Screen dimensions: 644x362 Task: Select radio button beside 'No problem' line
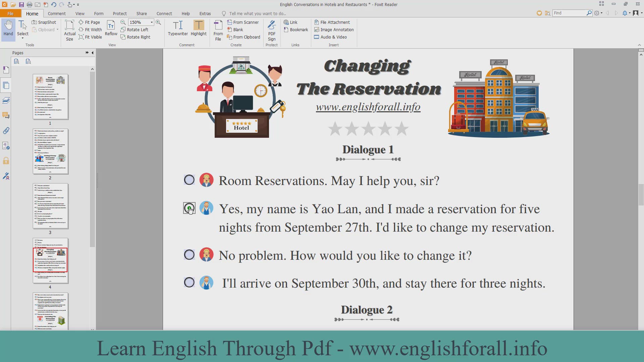tap(189, 255)
